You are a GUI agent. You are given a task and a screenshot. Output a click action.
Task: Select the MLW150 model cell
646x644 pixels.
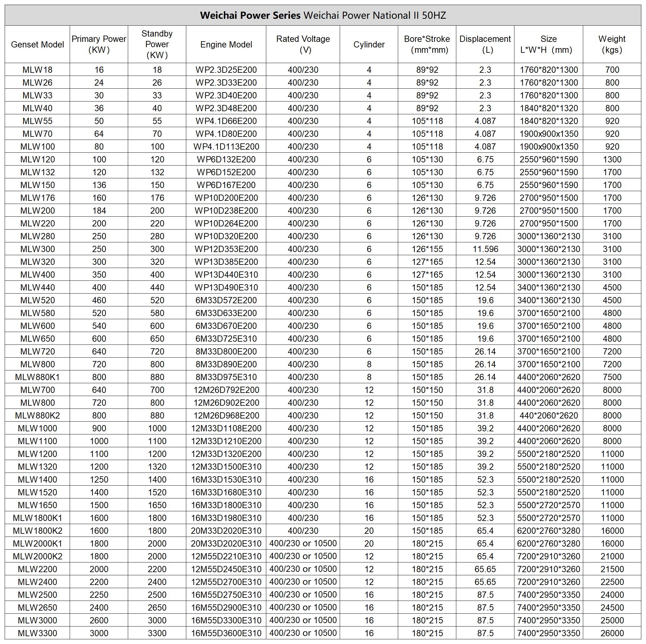(38, 185)
